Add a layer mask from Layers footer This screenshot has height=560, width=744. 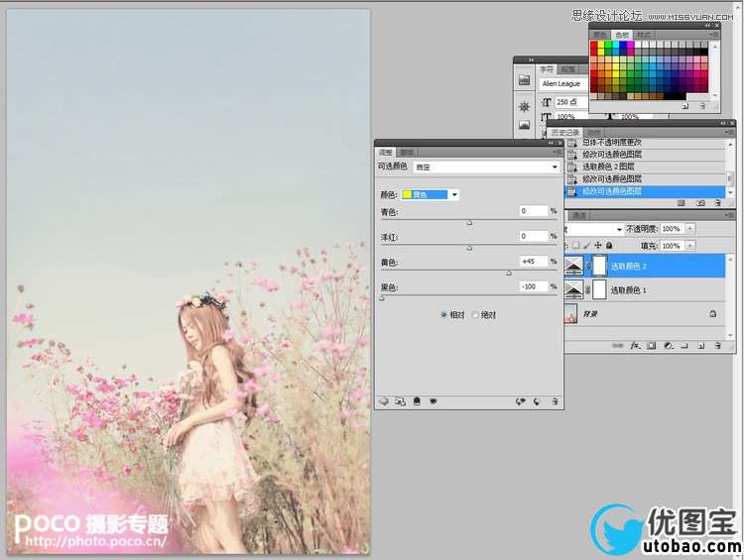[x=652, y=346]
